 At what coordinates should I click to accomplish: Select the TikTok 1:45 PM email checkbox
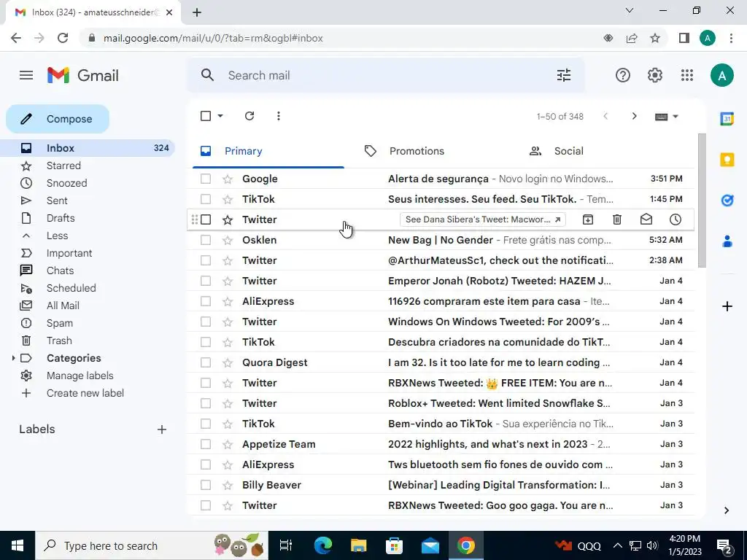coord(205,199)
